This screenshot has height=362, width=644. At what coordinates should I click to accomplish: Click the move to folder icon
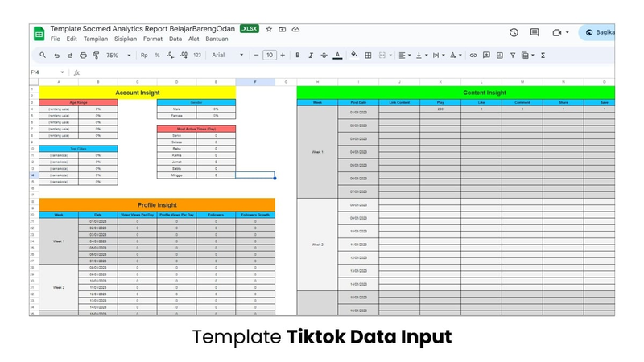[283, 29]
